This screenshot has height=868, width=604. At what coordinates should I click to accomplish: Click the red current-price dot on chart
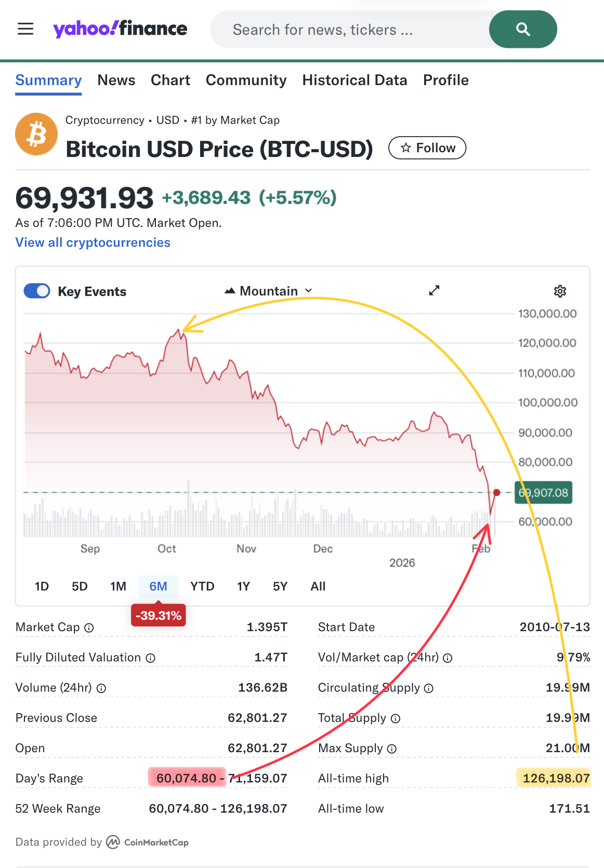[497, 492]
